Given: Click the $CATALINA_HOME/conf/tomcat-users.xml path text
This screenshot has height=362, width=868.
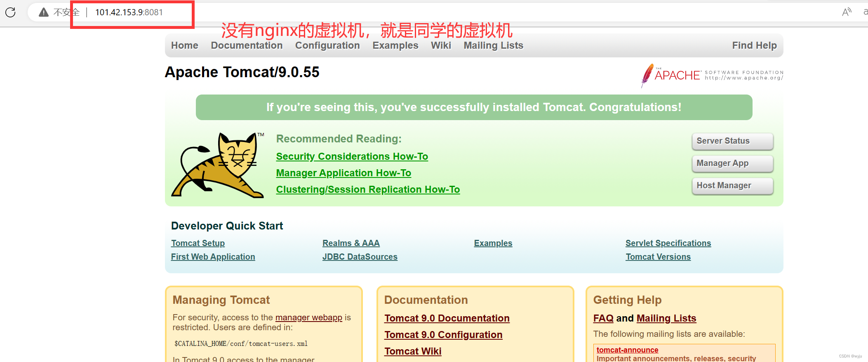Looking at the screenshot, I should pos(241,344).
